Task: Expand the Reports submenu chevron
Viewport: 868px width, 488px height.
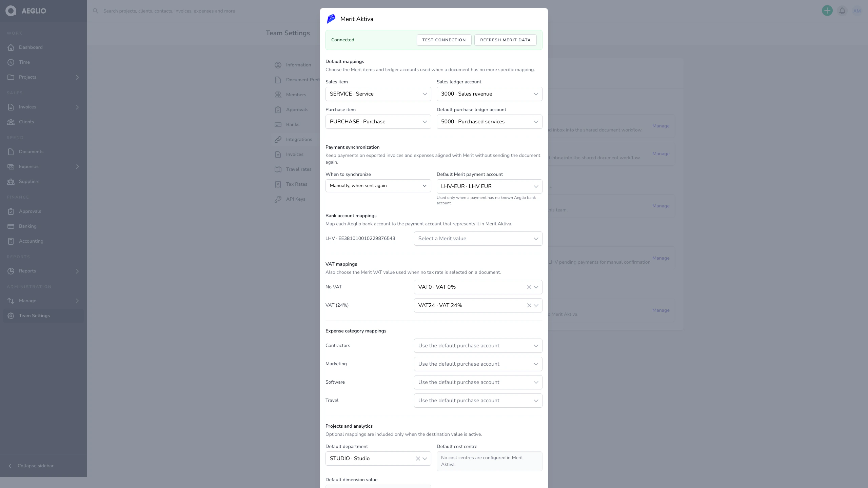Action: coord(77,271)
